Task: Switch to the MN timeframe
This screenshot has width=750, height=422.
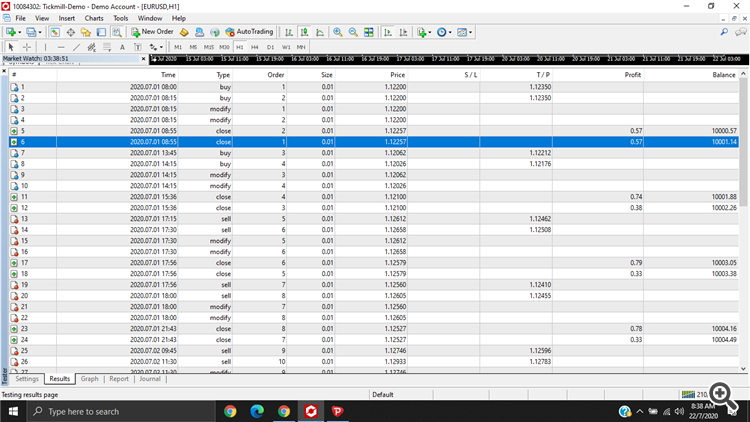Action: point(301,47)
